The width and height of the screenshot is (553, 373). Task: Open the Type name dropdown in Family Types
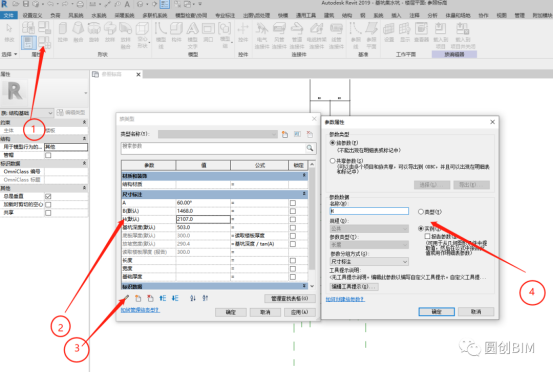[218, 134]
